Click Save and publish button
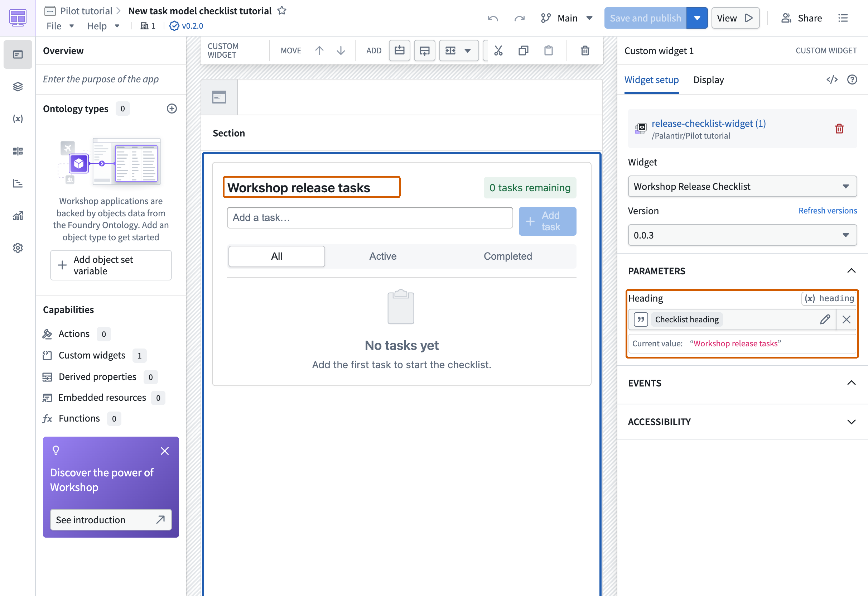This screenshot has width=868, height=596. point(645,18)
